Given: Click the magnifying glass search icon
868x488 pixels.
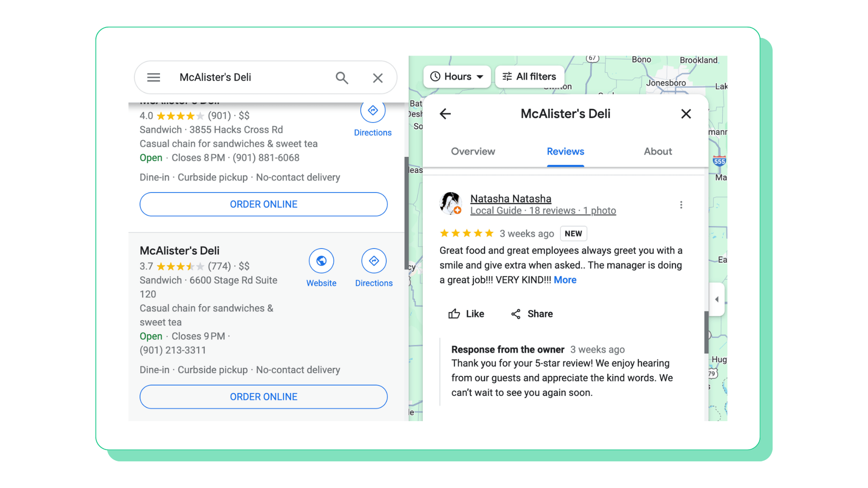Looking at the screenshot, I should tap(342, 78).
